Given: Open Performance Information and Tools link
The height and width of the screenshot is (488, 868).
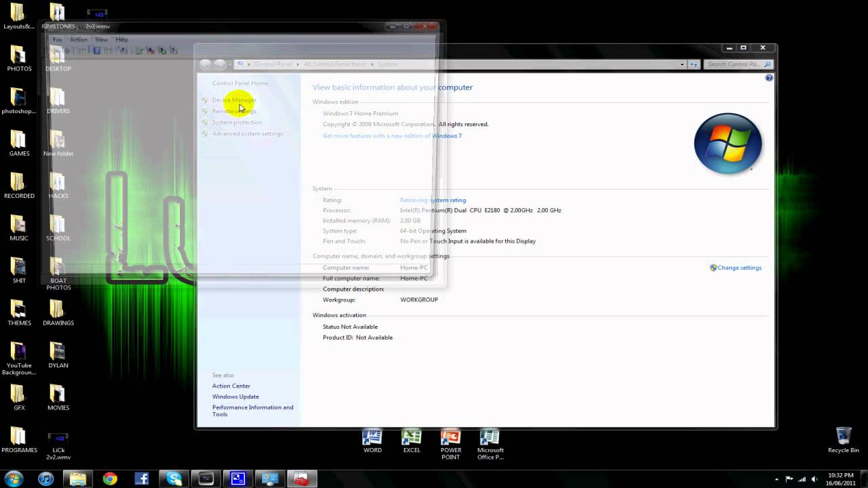Looking at the screenshot, I should coord(252,411).
